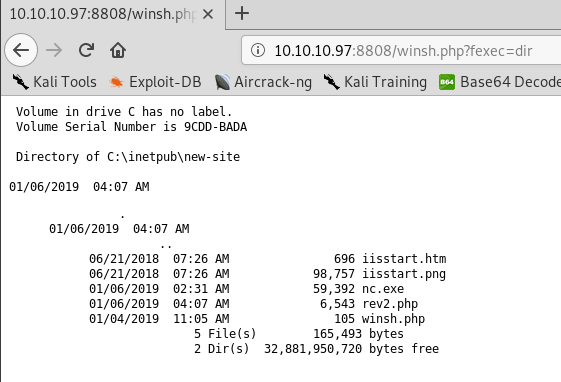561x382 pixels.
Task: Click the 02:31 AM time for nc.exe
Action: pos(201,289)
